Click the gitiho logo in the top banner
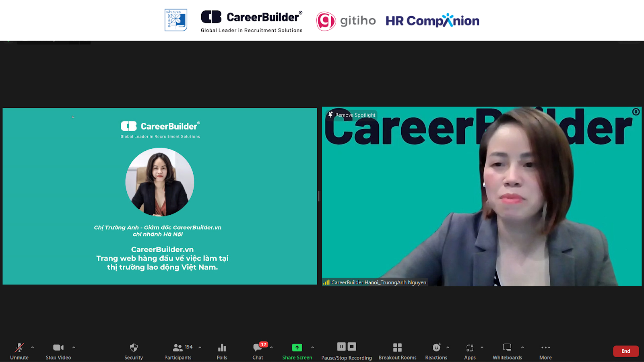 coord(346,21)
